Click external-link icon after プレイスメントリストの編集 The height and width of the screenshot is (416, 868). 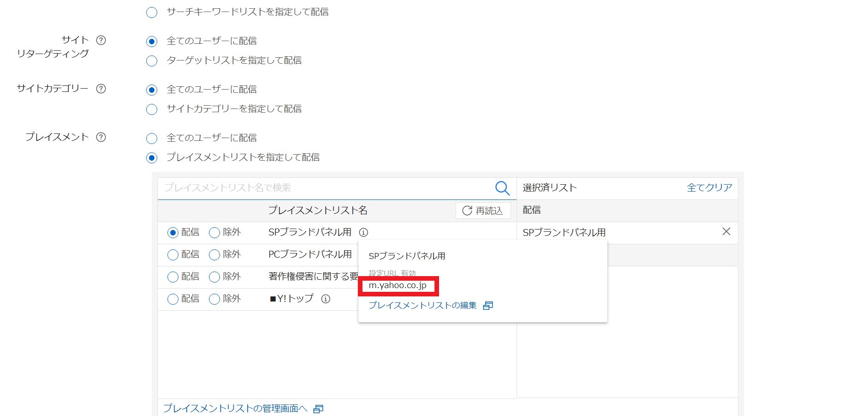click(488, 306)
